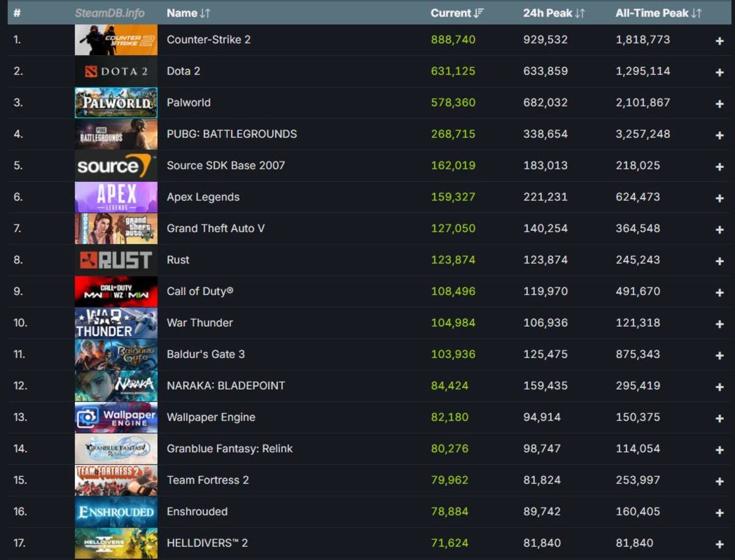Sort by 24h Peak column header

pos(554,13)
